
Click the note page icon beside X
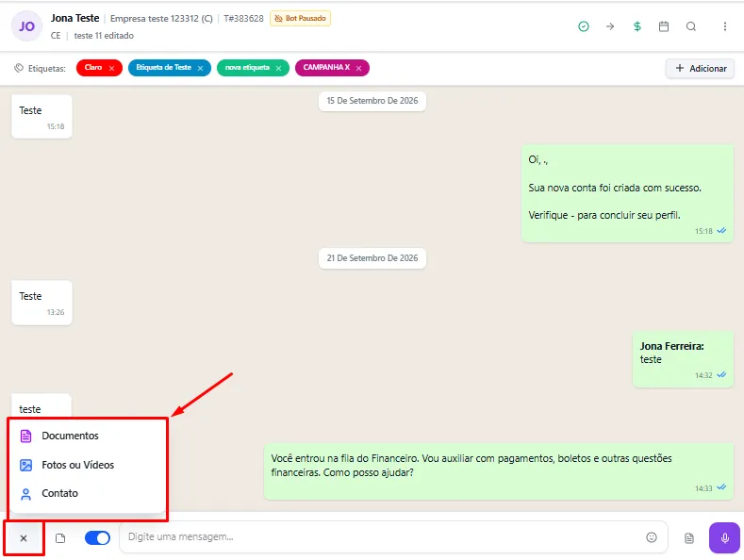tap(60, 538)
